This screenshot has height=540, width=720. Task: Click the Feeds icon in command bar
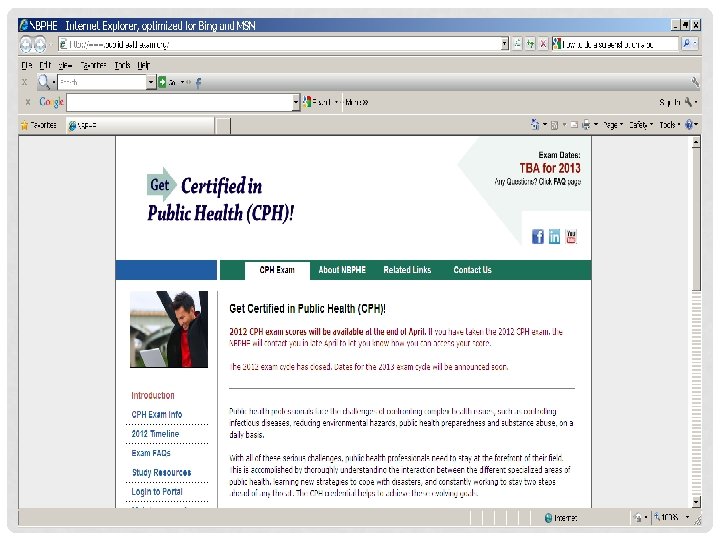pos(554,125)
